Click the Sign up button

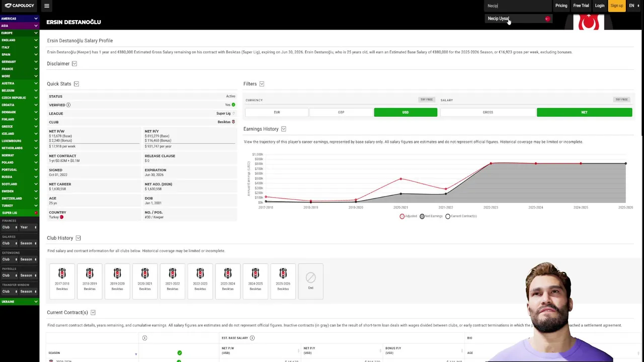point(616,6)
